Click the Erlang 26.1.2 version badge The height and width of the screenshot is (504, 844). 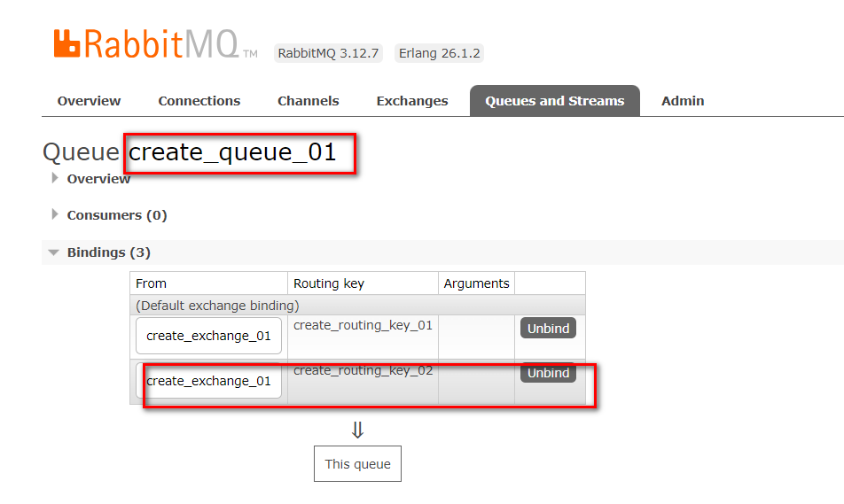point(439,53)
